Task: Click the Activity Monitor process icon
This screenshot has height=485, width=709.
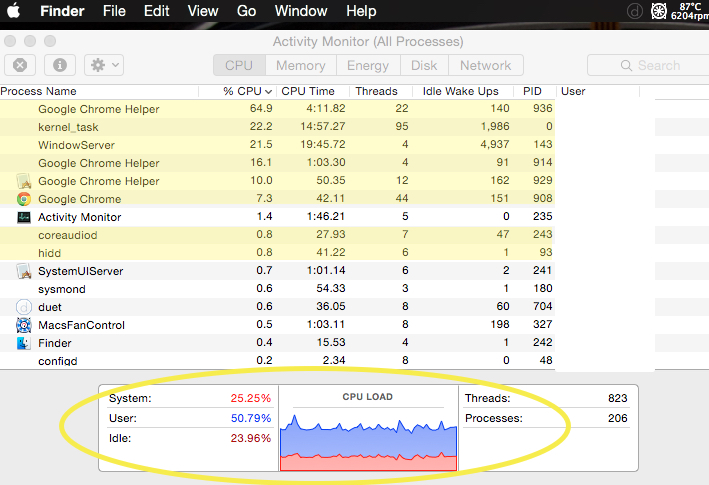Action: click(24, 217)
